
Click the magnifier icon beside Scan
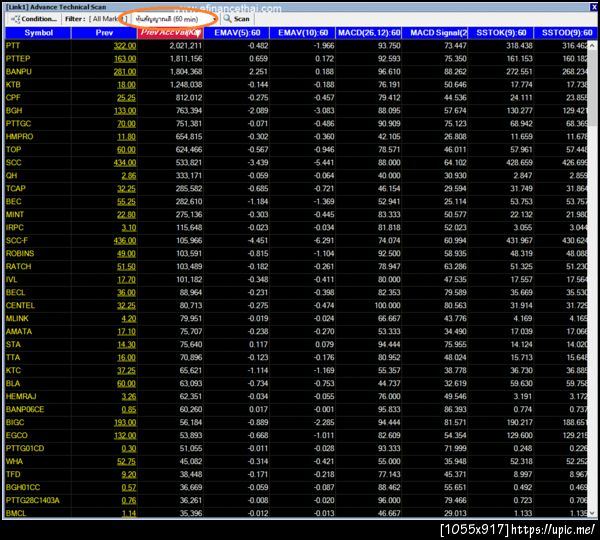228,18
